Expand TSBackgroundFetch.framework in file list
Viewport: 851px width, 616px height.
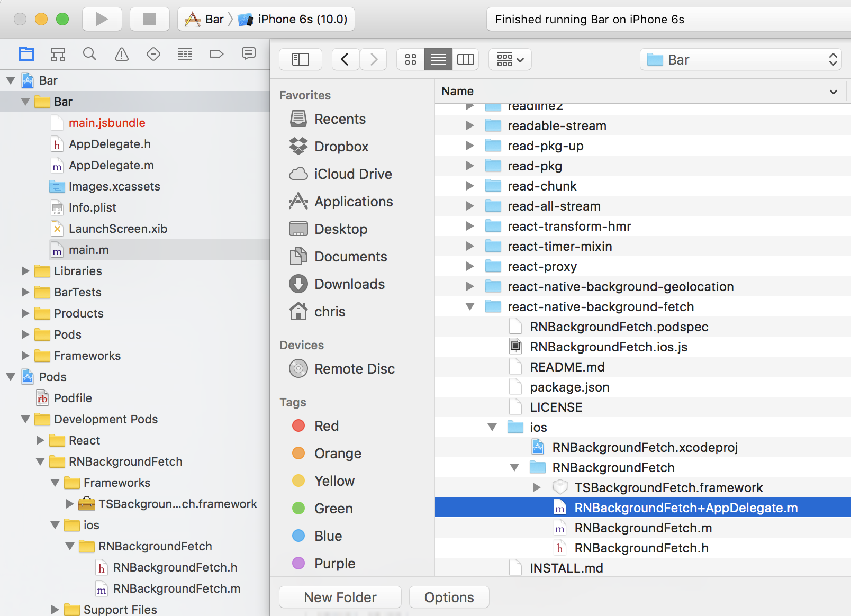tap(537, 487)
